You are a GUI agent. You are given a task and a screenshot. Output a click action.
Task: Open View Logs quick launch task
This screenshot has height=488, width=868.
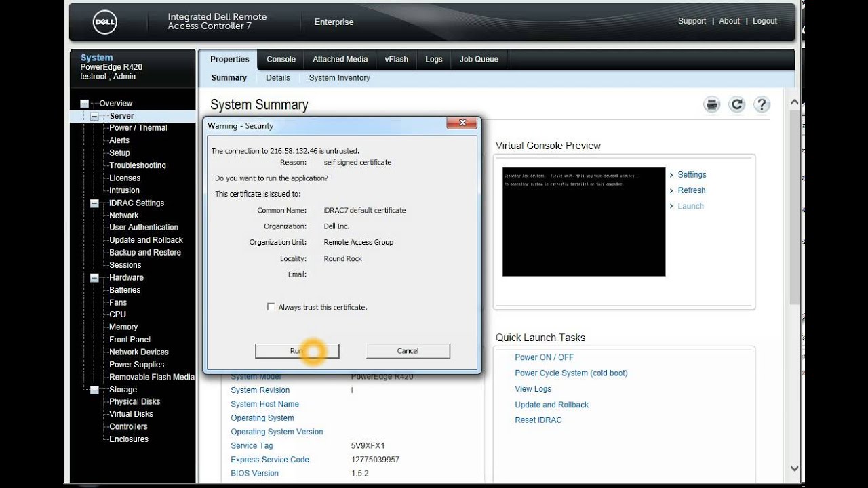point(533,389)
